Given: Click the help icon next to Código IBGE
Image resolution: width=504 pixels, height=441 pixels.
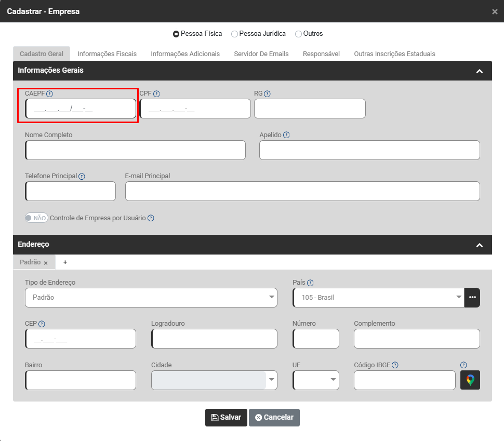Looking at the screenshot, I should pos(395,365).
